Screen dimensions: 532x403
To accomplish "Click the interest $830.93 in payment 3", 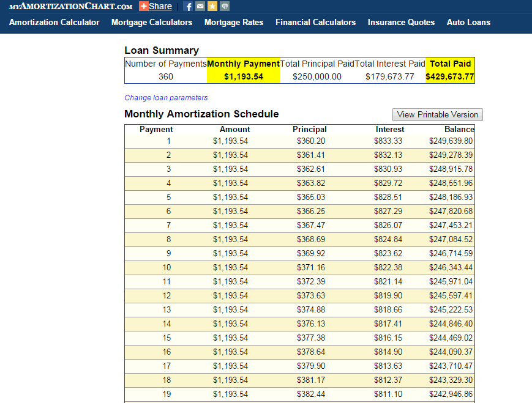I will [x=388, y=169].
